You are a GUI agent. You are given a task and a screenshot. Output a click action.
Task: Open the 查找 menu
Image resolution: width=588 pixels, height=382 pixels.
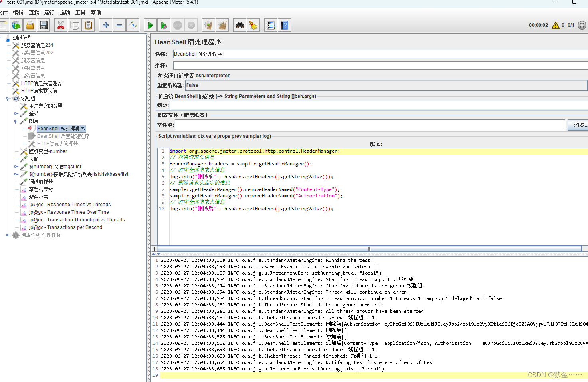34,12
